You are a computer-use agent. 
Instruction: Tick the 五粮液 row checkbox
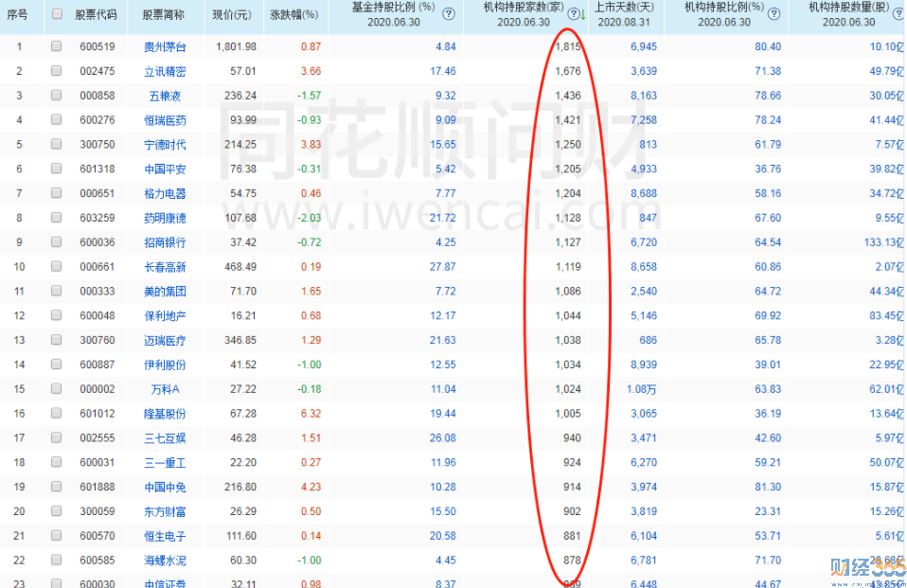coord(56,95)
